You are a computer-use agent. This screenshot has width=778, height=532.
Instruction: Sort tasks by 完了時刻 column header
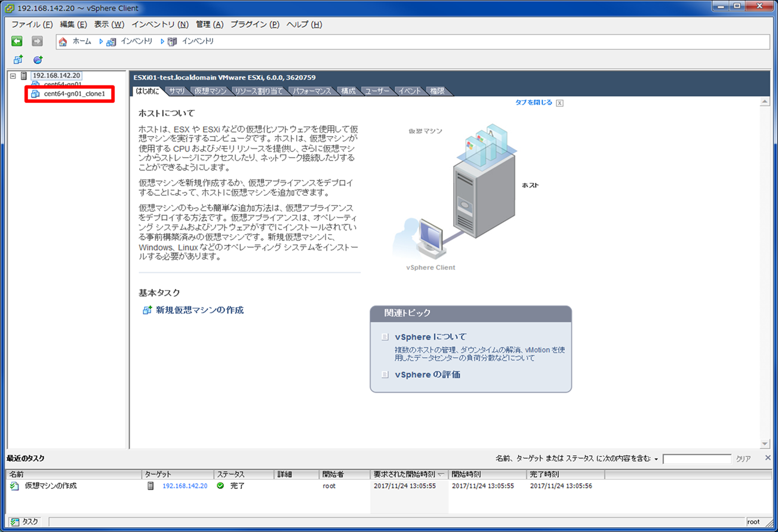(x=565, y=475)
